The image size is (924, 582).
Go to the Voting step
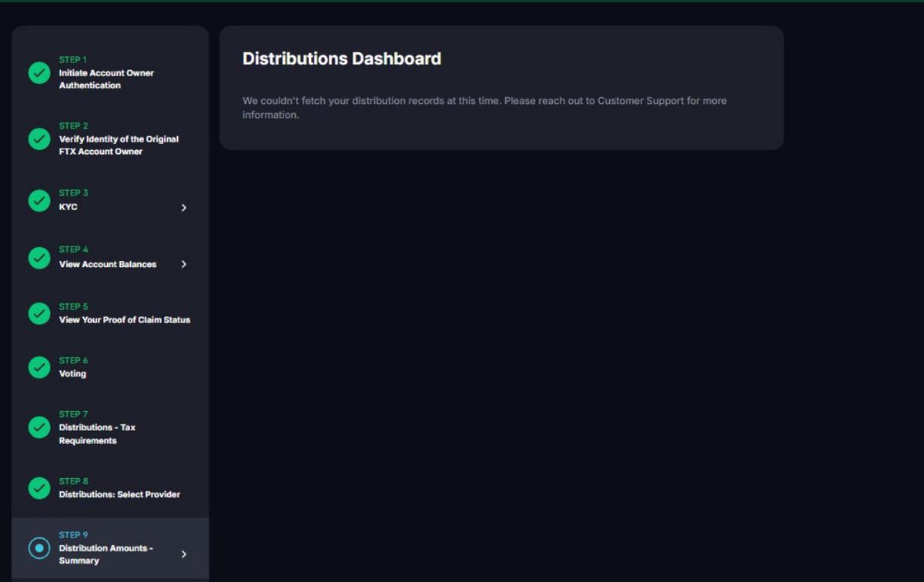pyautogui.click(x=72, y=373)
